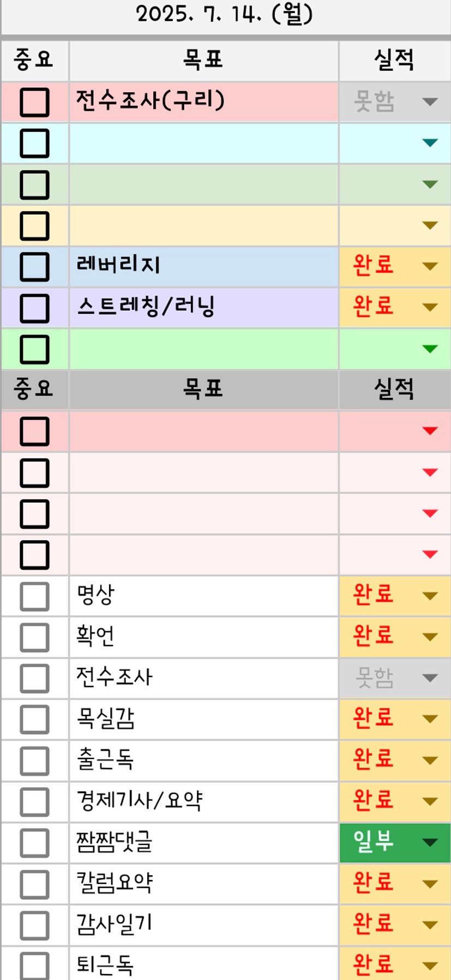Tick the 감사일기 checkbox
Screen dimensions: 451x980
34,925
